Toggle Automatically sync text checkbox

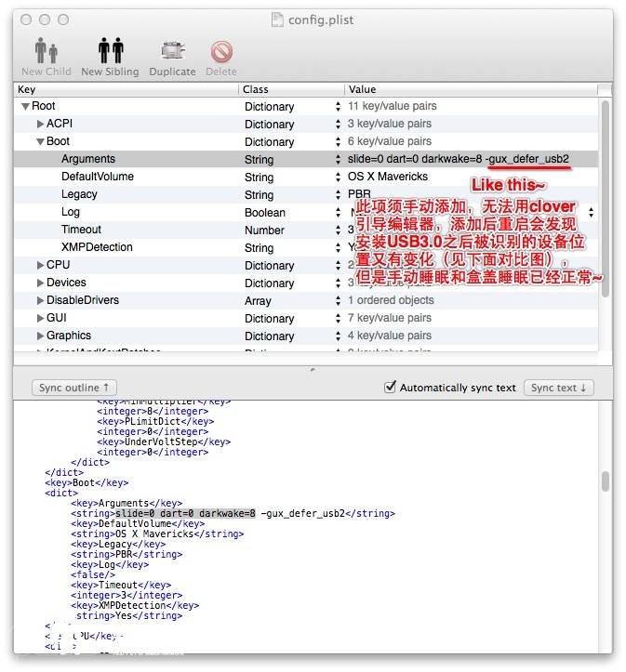pos(391,388)
